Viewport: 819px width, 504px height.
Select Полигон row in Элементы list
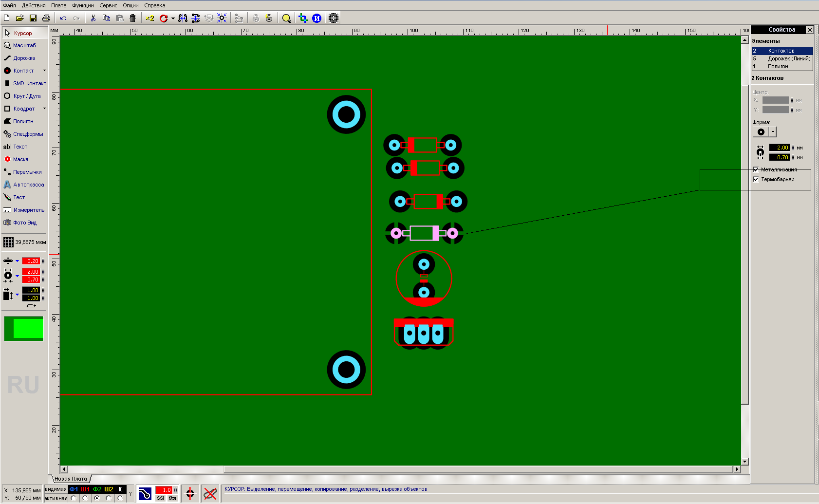tap(782, 66)
